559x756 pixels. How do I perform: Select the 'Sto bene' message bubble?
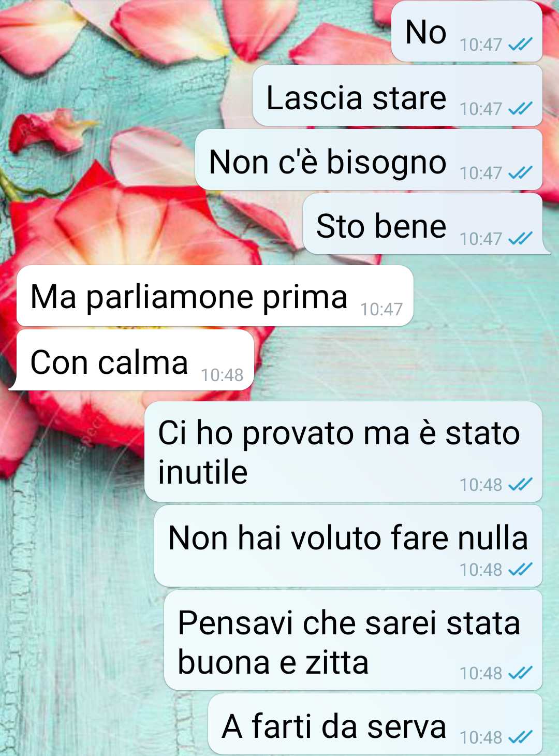tap(425, 224)
